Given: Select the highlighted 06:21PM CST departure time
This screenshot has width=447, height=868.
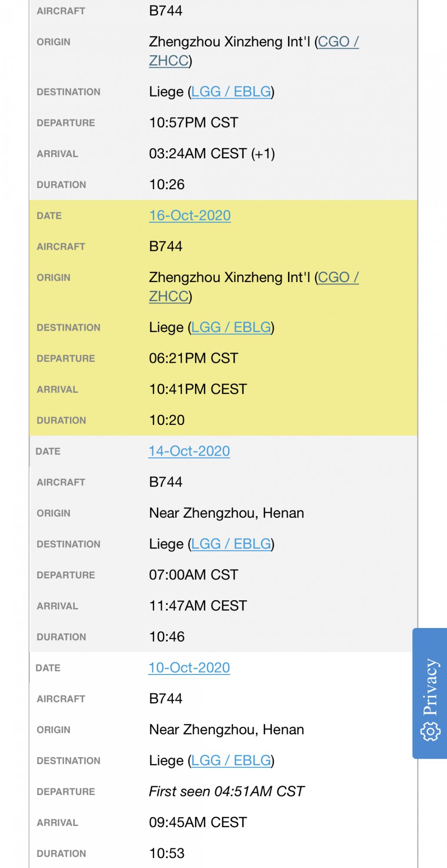Looking at the screenshot, I should coord(194,358).
